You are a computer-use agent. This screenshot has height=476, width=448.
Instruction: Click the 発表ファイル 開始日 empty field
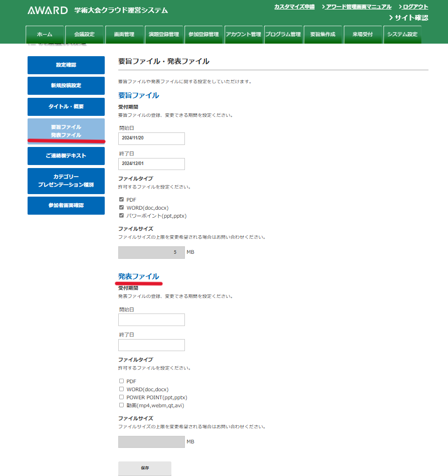click(151, 320)
